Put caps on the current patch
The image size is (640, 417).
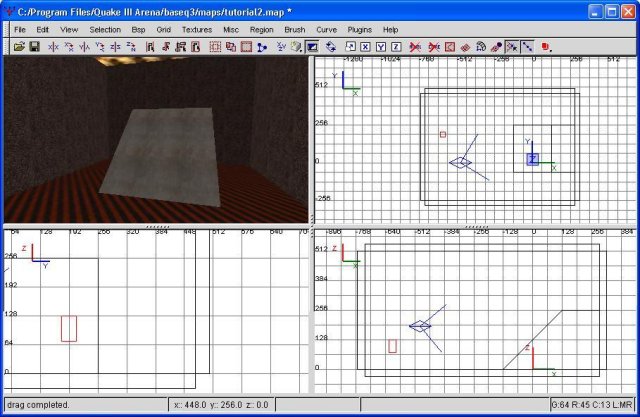(x=496, y=47)
